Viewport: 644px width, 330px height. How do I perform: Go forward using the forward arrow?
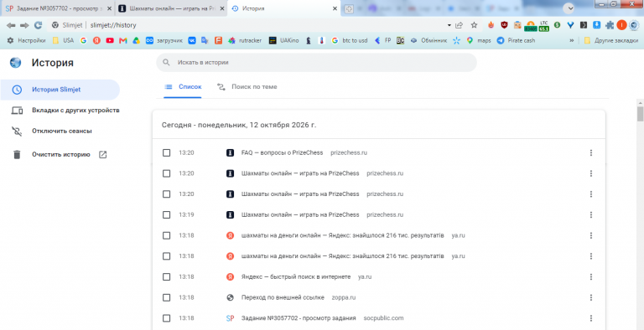tap(24, 25)
